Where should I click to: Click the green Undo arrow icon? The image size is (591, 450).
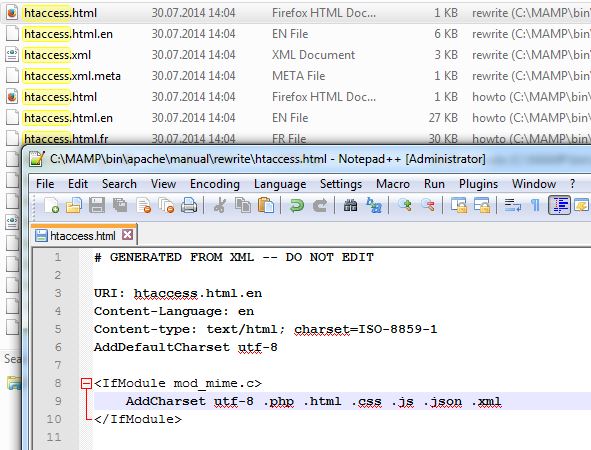[297, 205]
